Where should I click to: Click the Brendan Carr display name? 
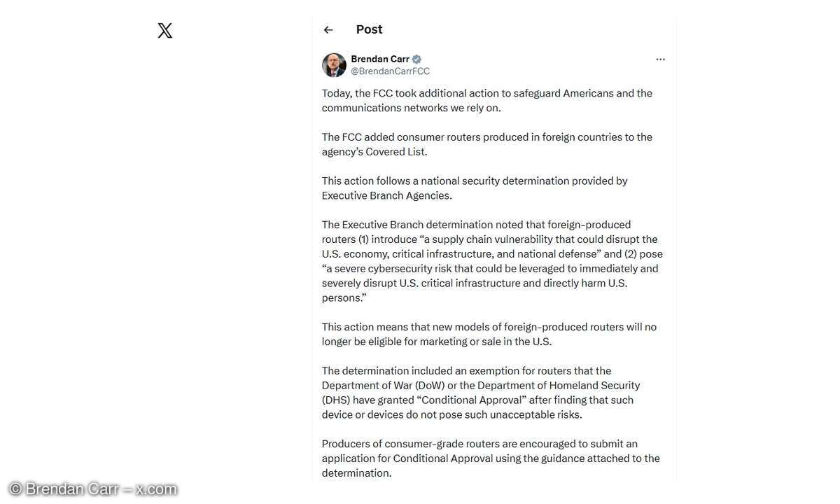pyautogui.click(x=380, y=59)
